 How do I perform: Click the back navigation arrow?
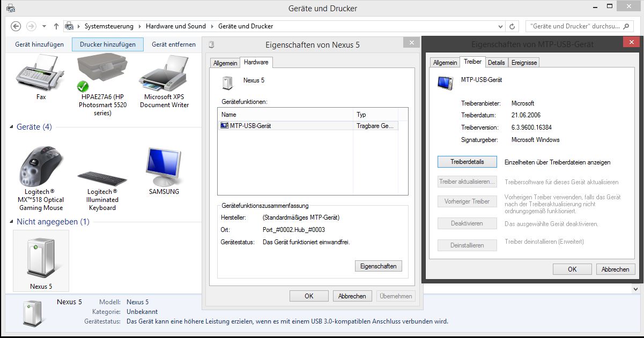click(x=16, y=26)
